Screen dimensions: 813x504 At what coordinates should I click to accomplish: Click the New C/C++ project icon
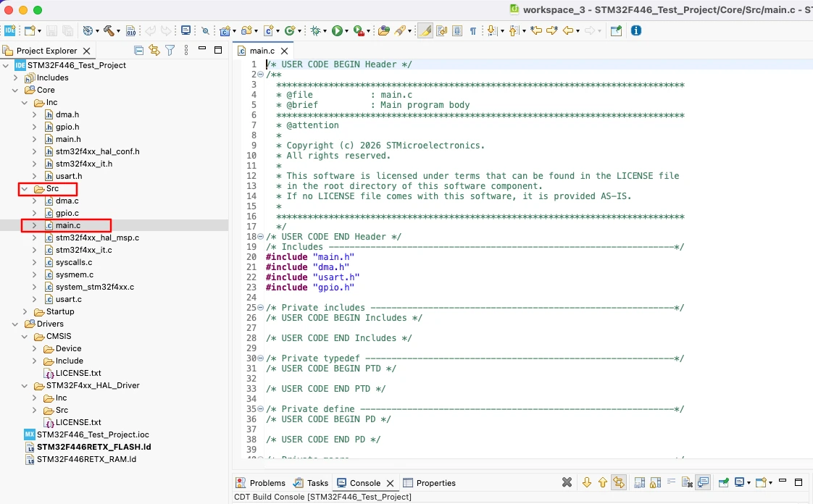pyautogui.click(x=225, y=31)
